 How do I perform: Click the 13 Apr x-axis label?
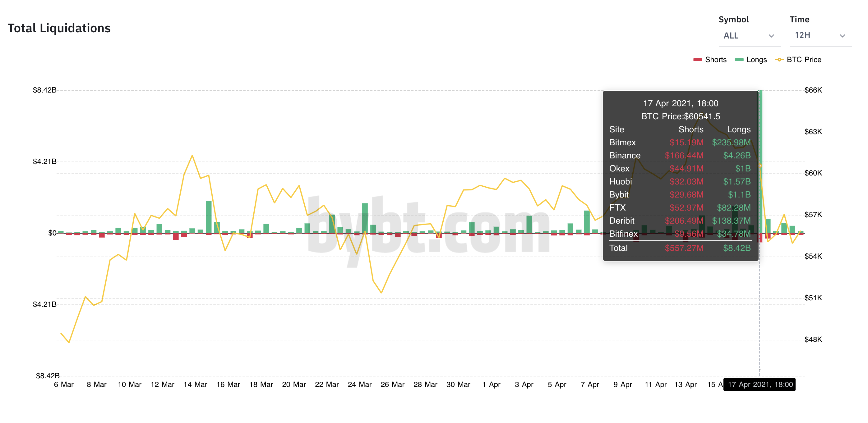[x=686, y=384]
